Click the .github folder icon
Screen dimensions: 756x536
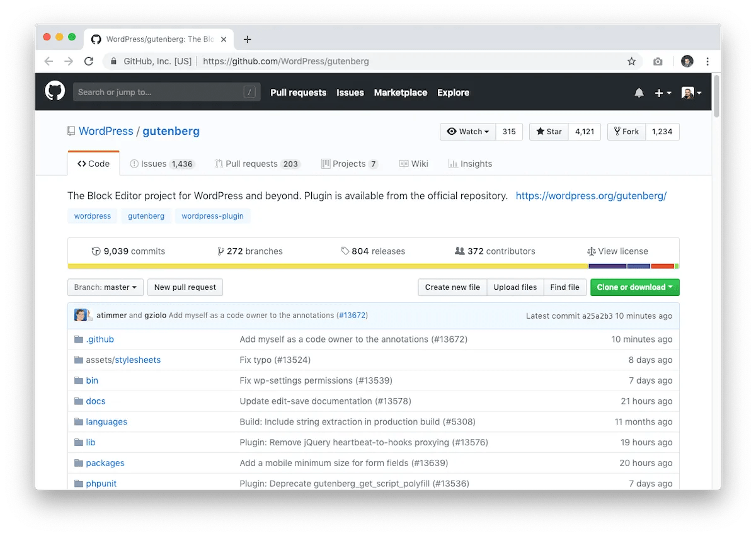79,339
